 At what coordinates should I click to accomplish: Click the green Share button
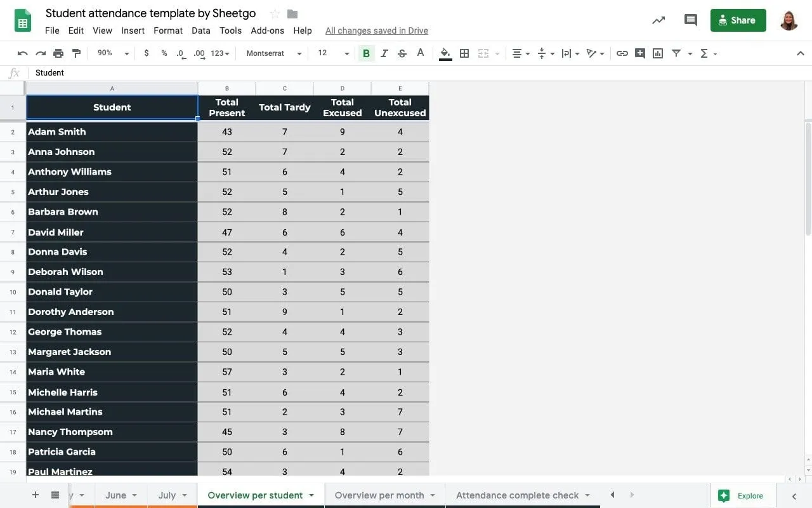[x=738, y=20]
